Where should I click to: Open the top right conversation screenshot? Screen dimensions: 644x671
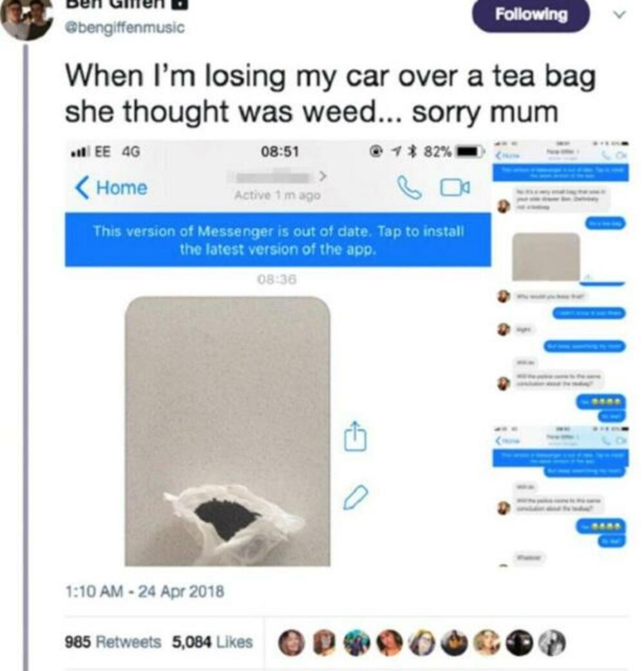coord(562,281)
